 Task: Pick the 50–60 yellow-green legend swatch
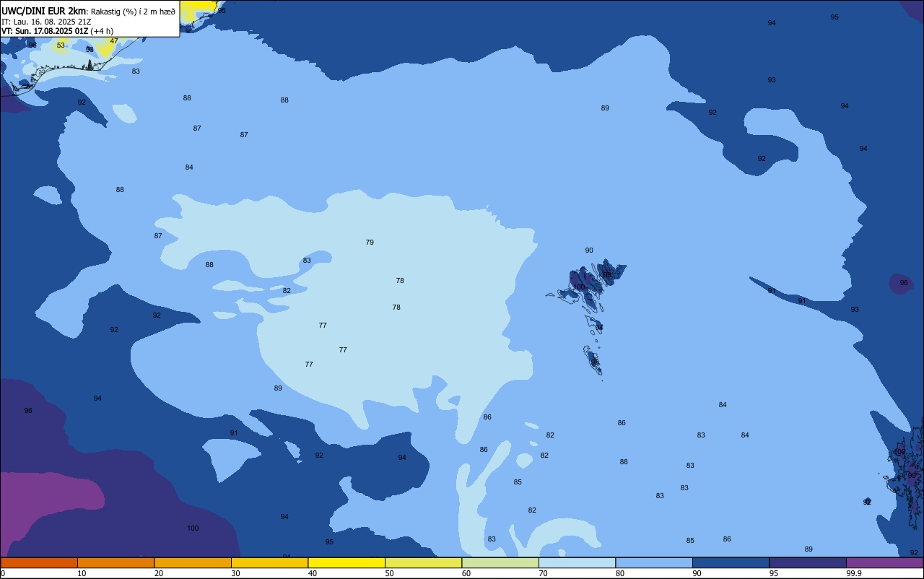point(424,562)
